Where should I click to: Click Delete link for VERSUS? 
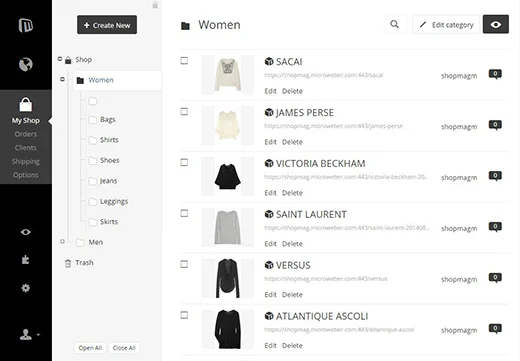[292, 295]
